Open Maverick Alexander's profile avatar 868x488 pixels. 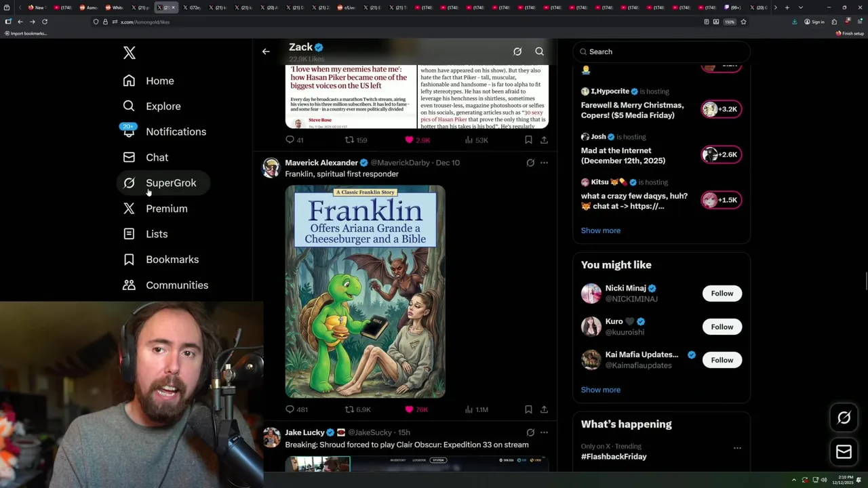pyautogui.click(x=271, y=167)
